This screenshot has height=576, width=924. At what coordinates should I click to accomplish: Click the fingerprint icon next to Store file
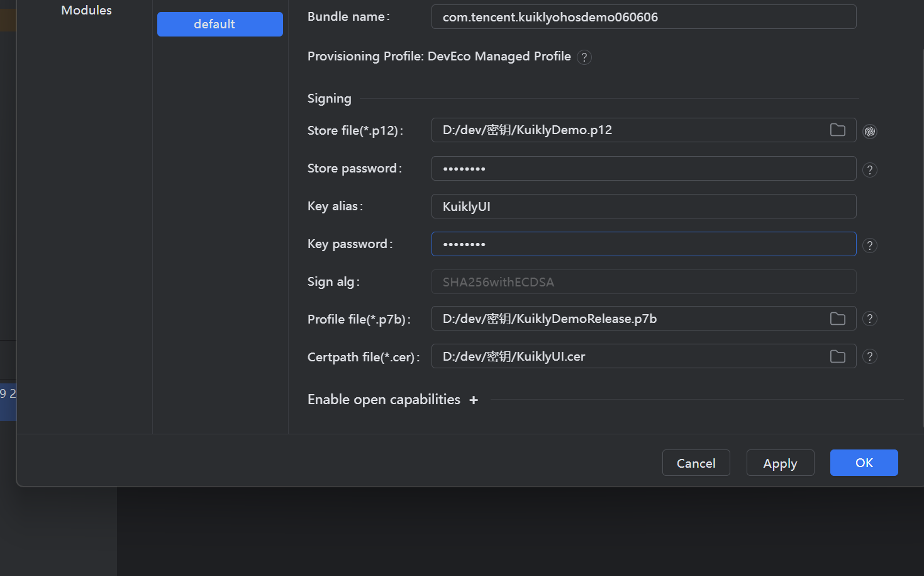870,131
